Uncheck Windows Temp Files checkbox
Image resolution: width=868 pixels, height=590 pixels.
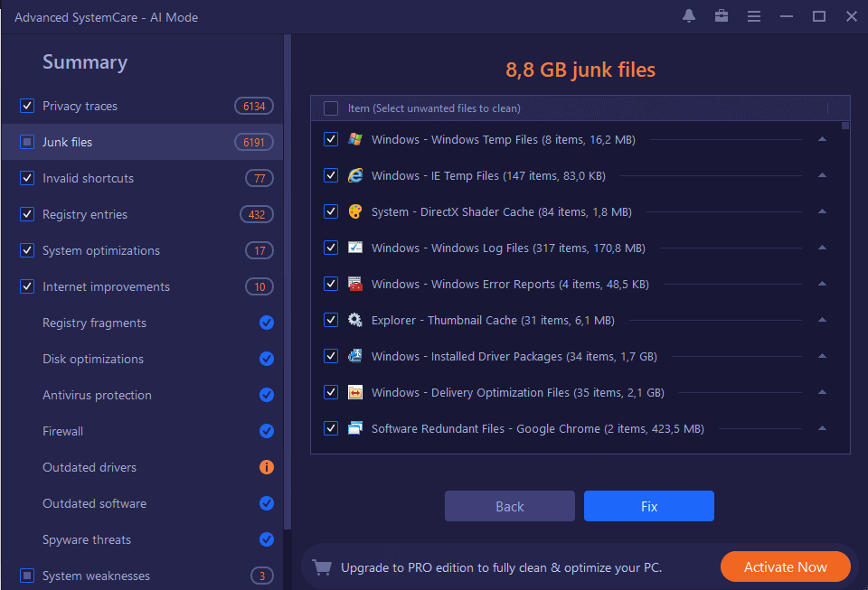tap(331, 139)
